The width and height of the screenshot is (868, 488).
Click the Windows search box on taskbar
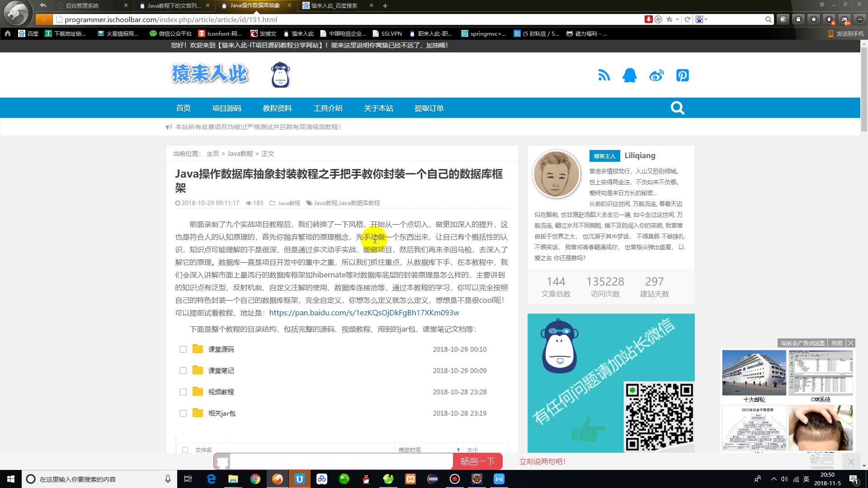[x=99, y=479]
